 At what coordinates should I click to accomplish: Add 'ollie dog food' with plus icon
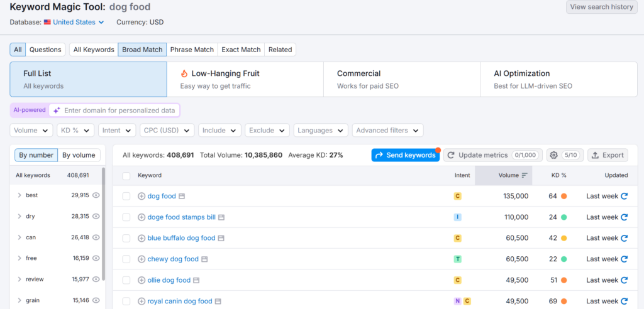click(x=142, y=280)
